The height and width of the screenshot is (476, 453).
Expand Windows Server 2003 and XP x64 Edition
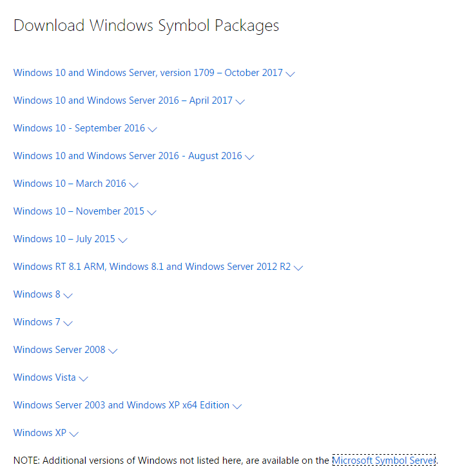128,405
